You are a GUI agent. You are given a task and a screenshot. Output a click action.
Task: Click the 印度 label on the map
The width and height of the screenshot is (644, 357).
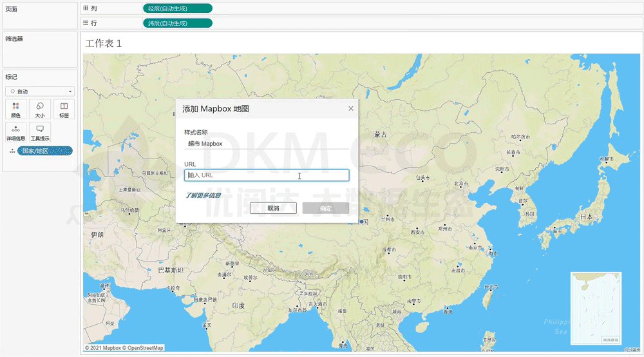(x=238, y=305)
